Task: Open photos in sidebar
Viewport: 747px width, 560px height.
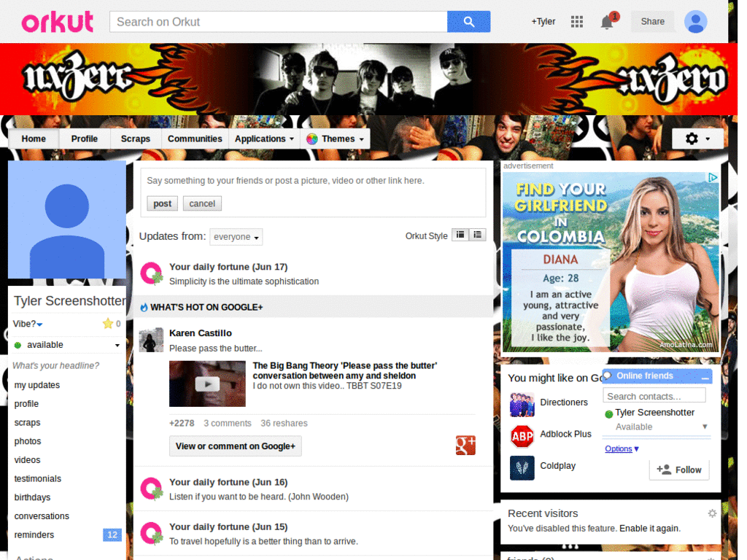Action: pos(28,441)
